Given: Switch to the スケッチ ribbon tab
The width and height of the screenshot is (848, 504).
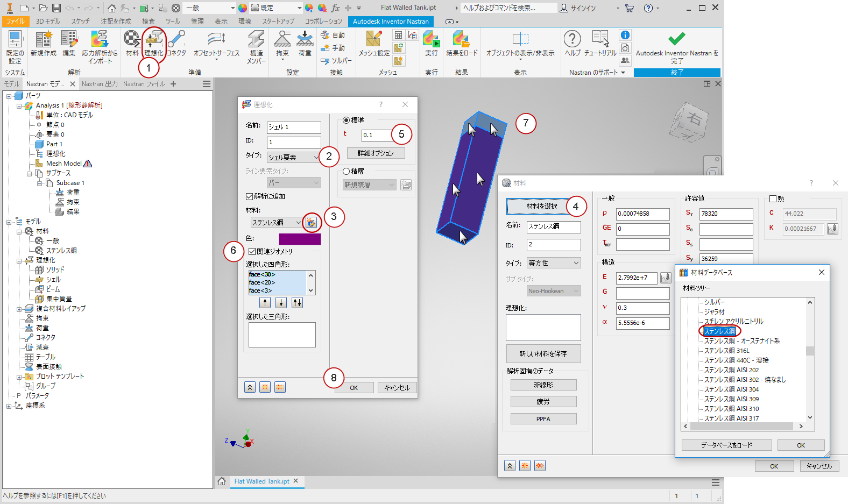Looking at the screenshot, I should [x=80, y=22].
